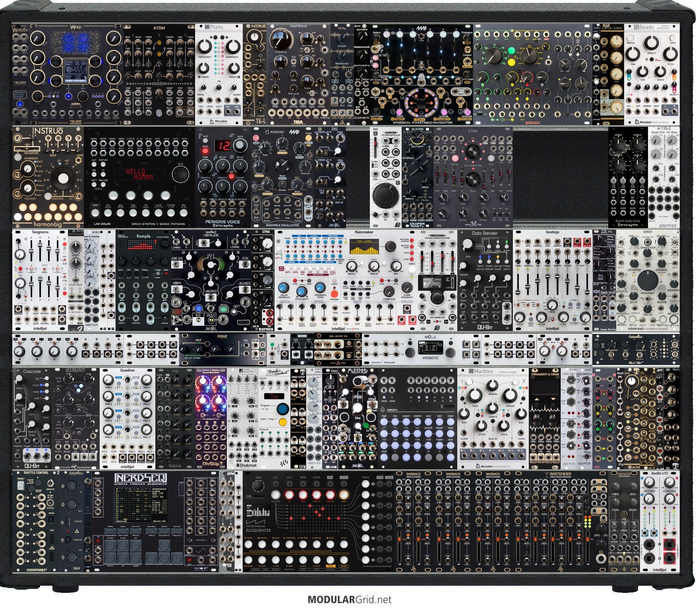Select the ATOM module
The height and width of the screenshot is (608, 700).
pyautogui.click(x=159, y=74)
